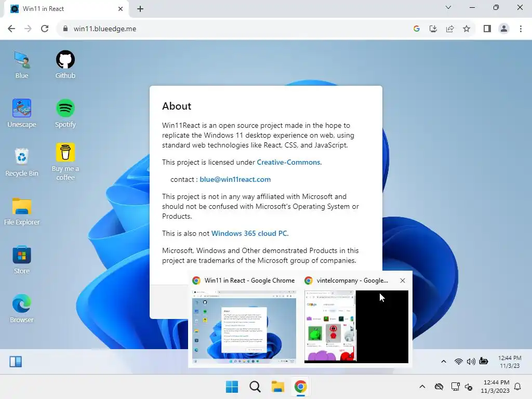Select the Win11 in React tab

coord(66,9)
